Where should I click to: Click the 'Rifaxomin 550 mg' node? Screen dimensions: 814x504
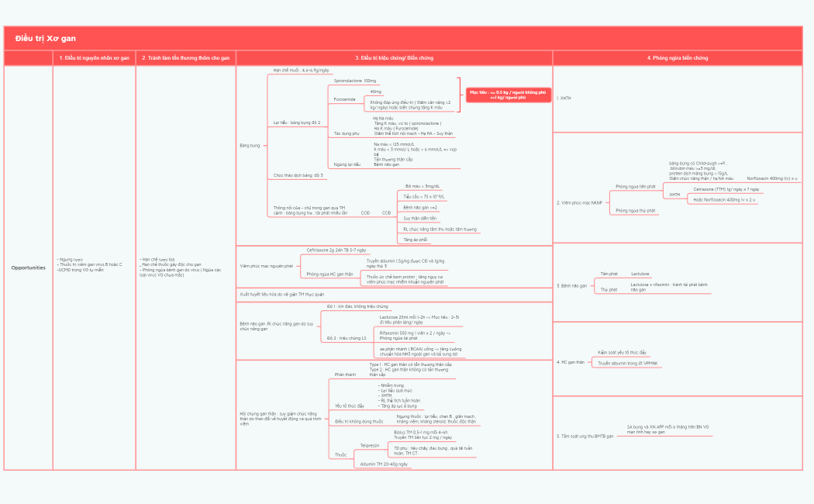415,336
